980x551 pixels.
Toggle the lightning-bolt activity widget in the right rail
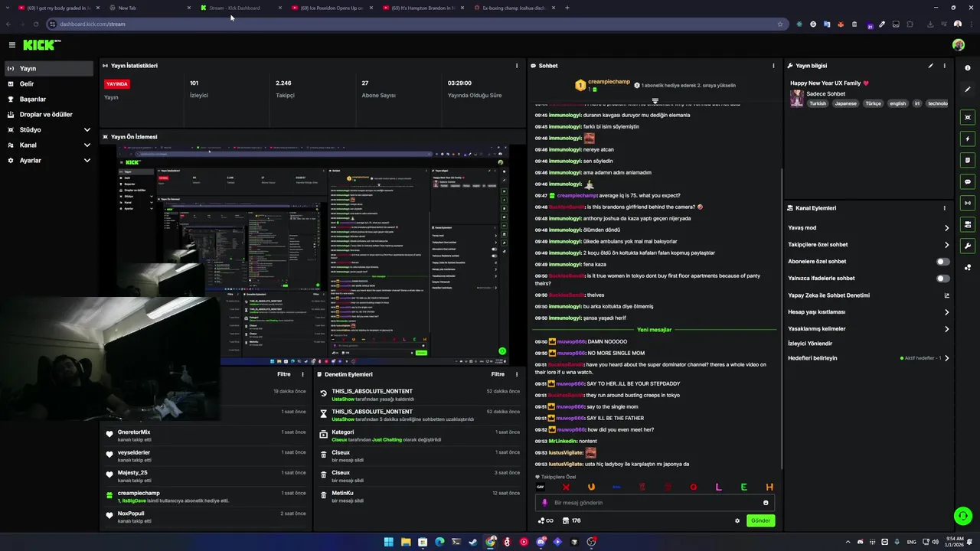click(968, 139)
